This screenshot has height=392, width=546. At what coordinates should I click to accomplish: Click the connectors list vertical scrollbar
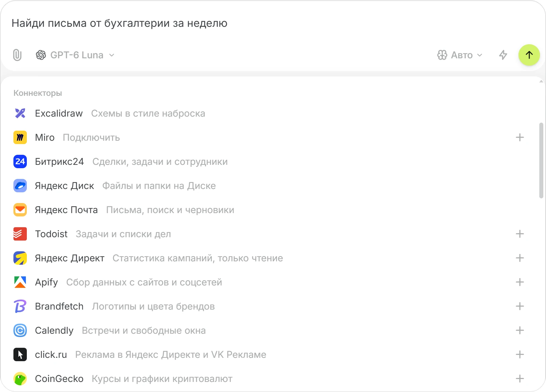(x=541, y=161)
